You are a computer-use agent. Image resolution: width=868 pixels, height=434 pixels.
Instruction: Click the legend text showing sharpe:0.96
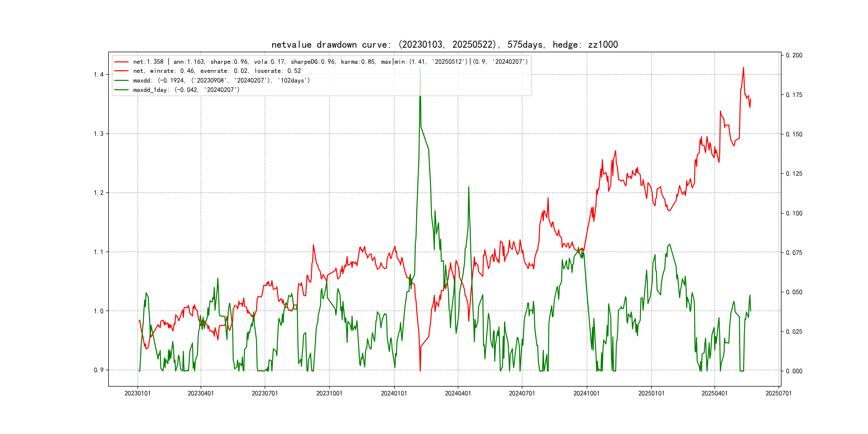click(229, 62)
